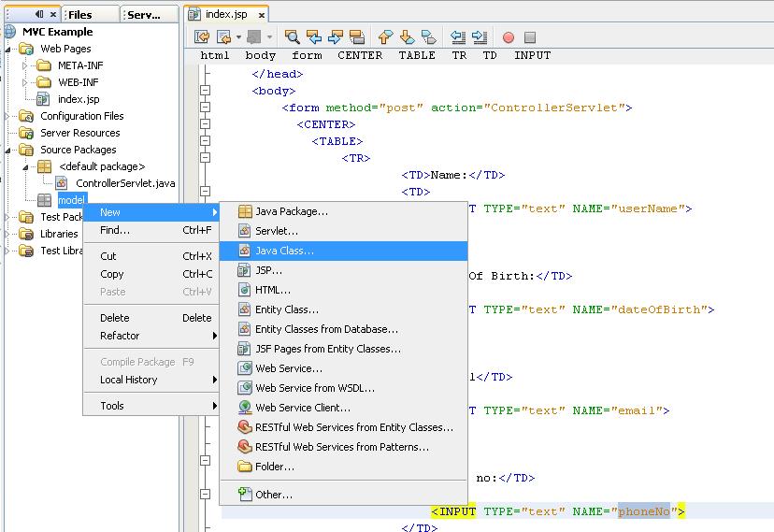Select index.jsp in project tree
This screenshot has height=532, width=774.
coord(79,99)
